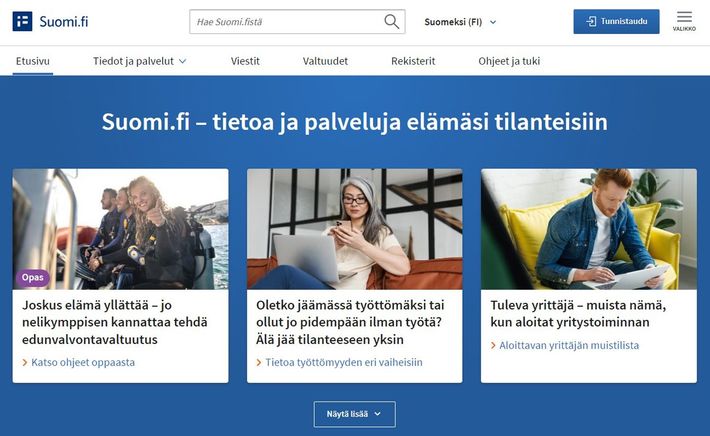Click the divers photo thumbnail
This screenshot has height=436, width=710.
tap(120, 228)
